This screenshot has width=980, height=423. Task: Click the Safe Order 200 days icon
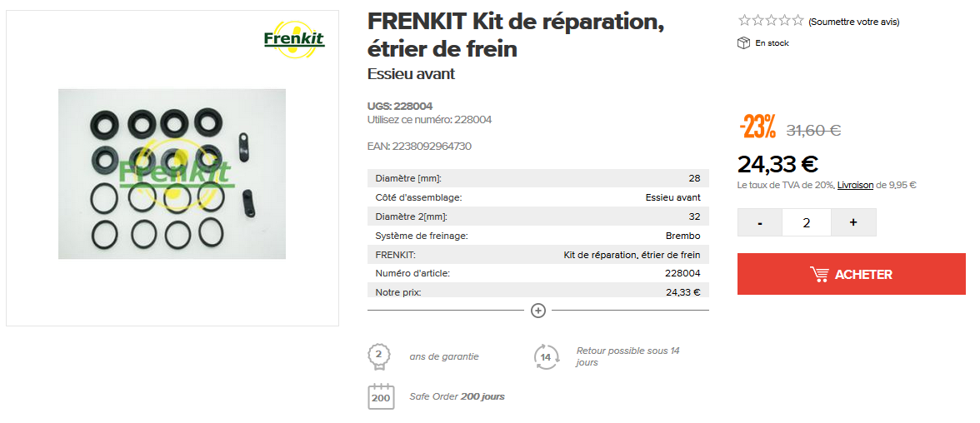(381, 396)
